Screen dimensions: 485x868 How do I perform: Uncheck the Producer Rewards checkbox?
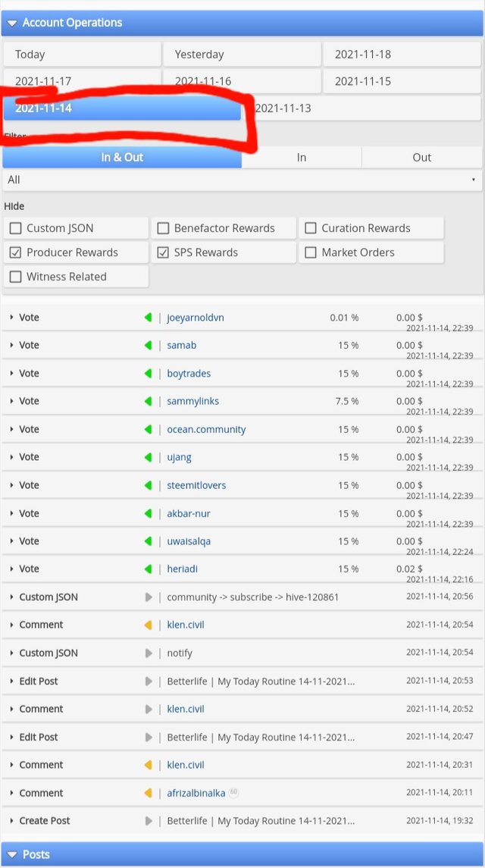[16, 252]
